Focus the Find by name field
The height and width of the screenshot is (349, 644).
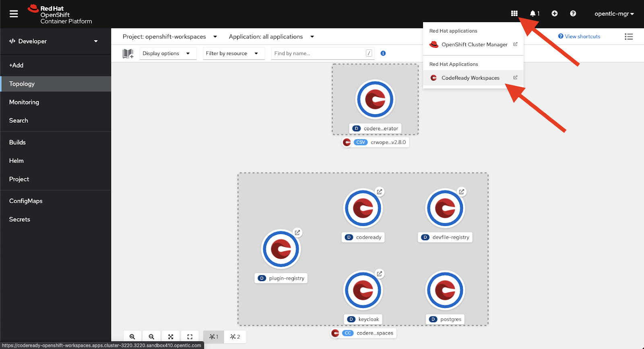tap(323, 53)
